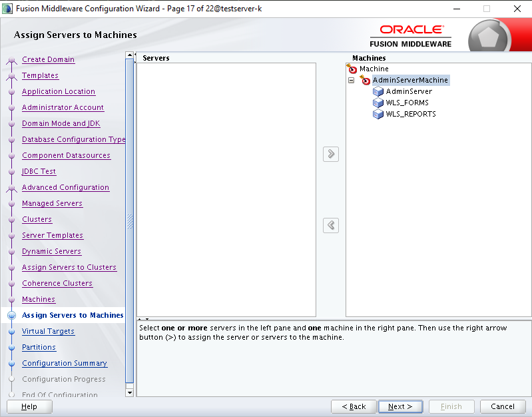The height and width of the screenshot is (417, 532).
Task: Select AdminServerMachine in Machines tree
Action: (411, 80)
